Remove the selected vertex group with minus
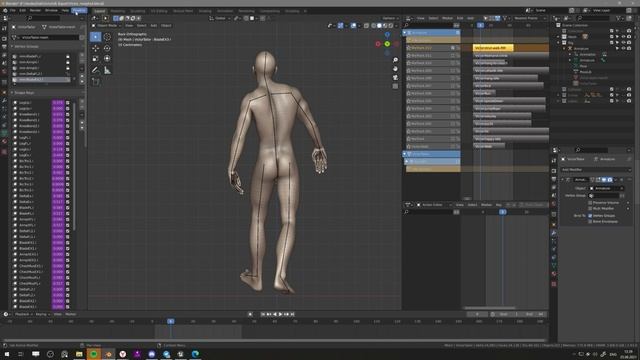Screen dimensions: 640x360 pyautogui.click(x=82, y=61)
